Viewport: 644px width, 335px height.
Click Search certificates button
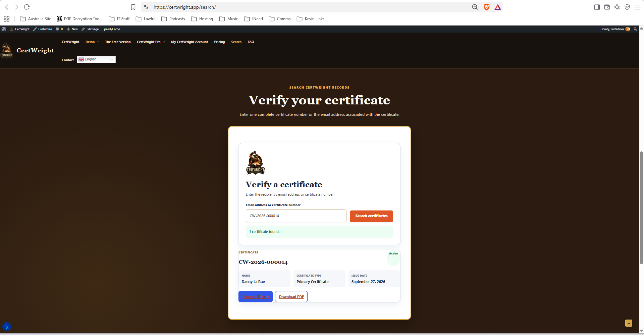click(x=371, y=216)
